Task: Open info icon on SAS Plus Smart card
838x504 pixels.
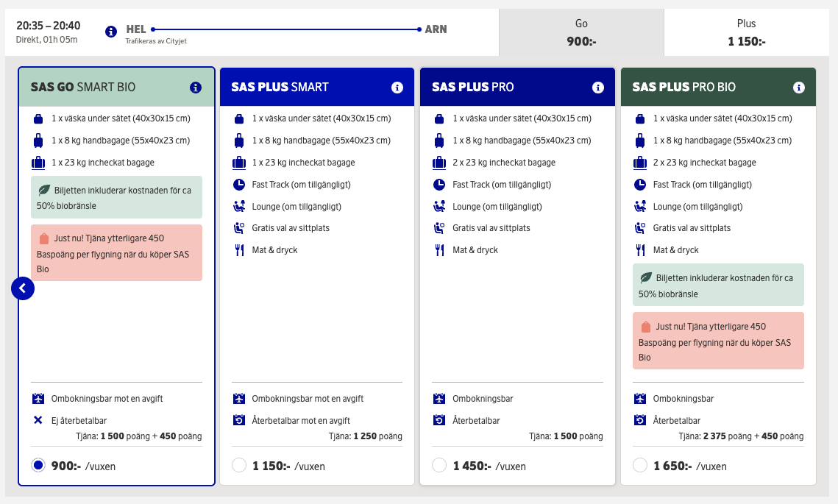Action: coord(397,88)
